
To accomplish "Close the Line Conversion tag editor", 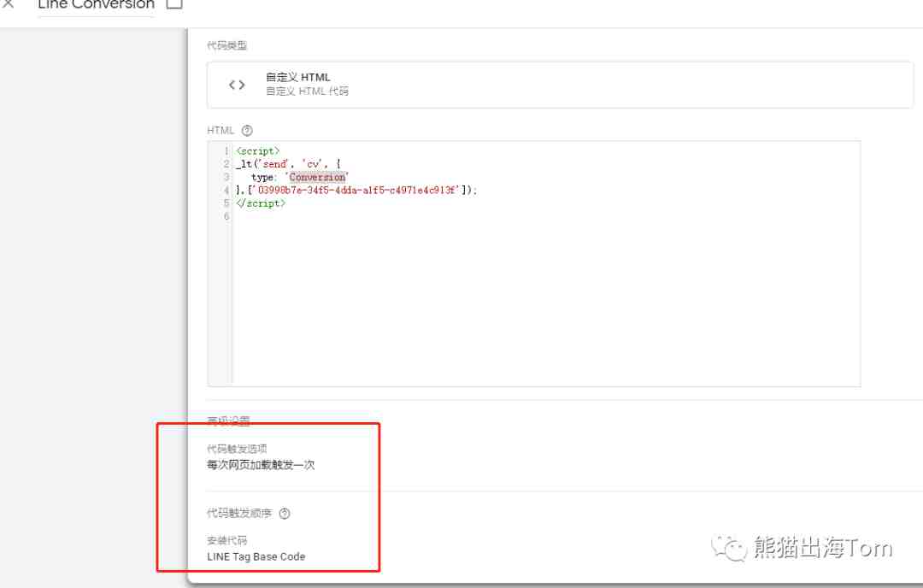I will click(8, 3).
